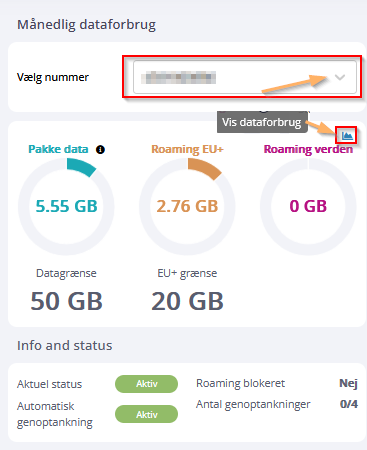Click the info icon beside Pakke data
The width and height of the screenshot is (367, 450).
[x=100, y=150]
